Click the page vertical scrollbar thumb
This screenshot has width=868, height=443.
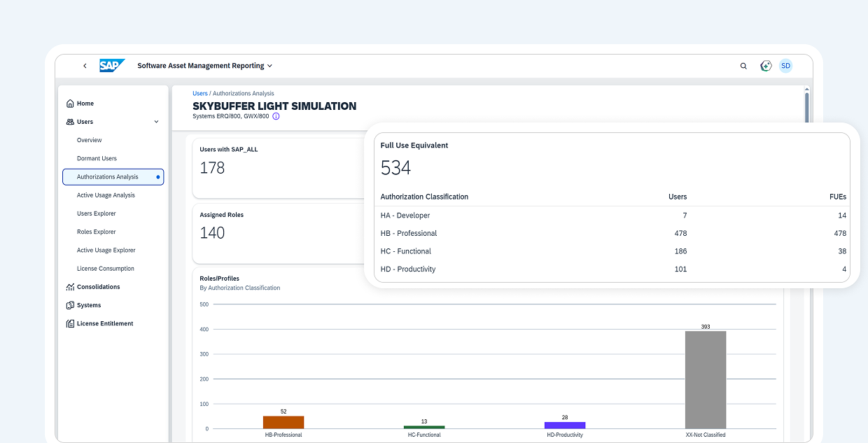click(806, 106)
